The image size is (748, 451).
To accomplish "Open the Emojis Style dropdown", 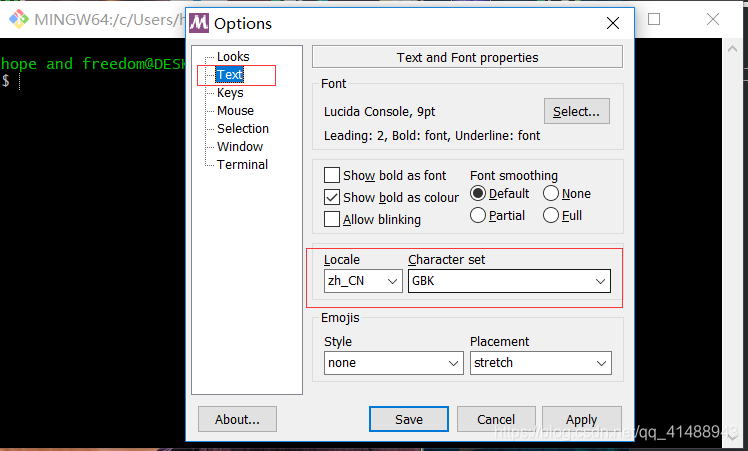I will coord(394,363).
